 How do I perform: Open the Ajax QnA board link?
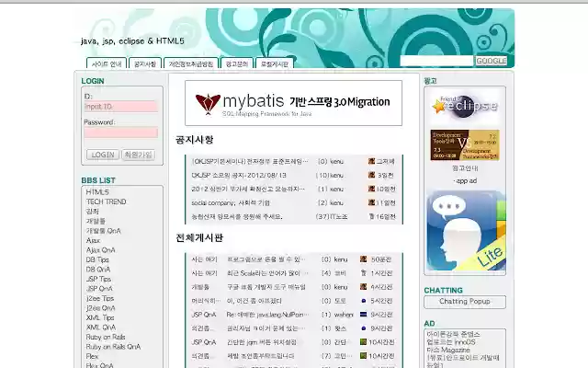point(100,250)
